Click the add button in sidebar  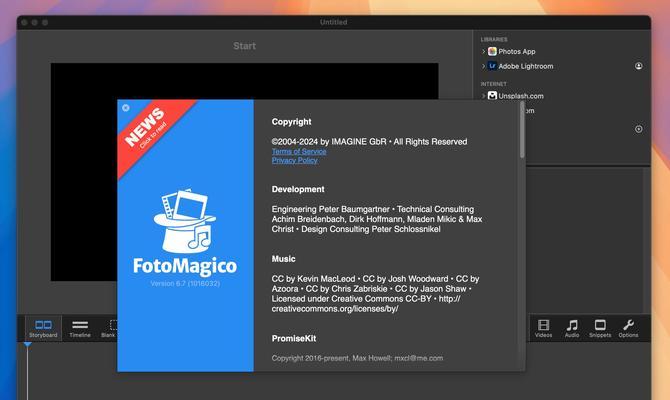[x=638, y=129]
